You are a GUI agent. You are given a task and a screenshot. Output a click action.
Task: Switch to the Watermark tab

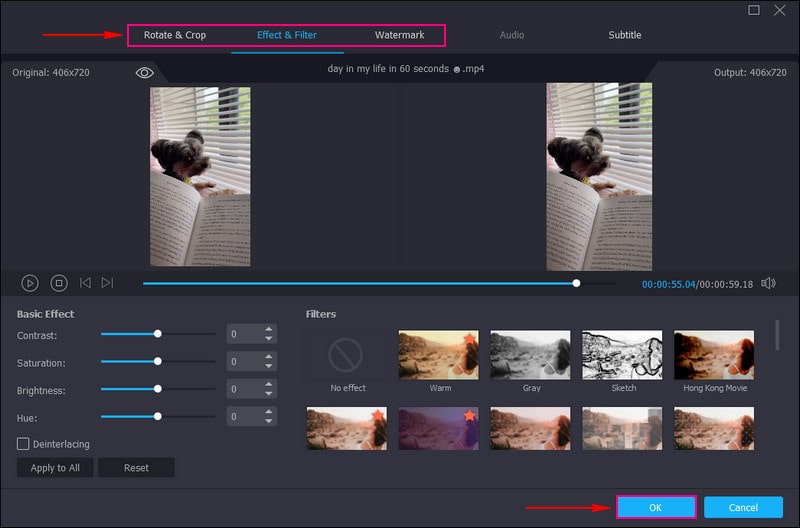[x=399, y=35]
